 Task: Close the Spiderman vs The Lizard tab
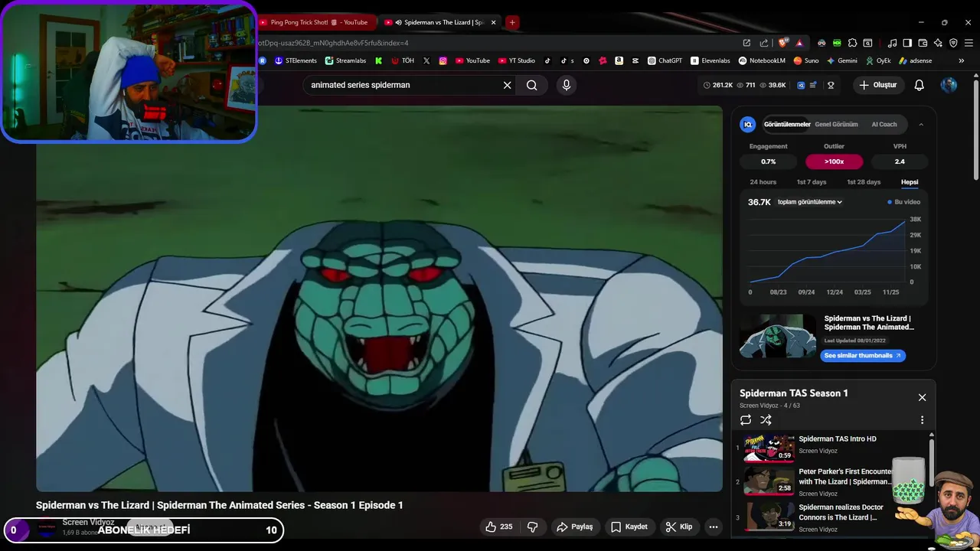(493, 22)
